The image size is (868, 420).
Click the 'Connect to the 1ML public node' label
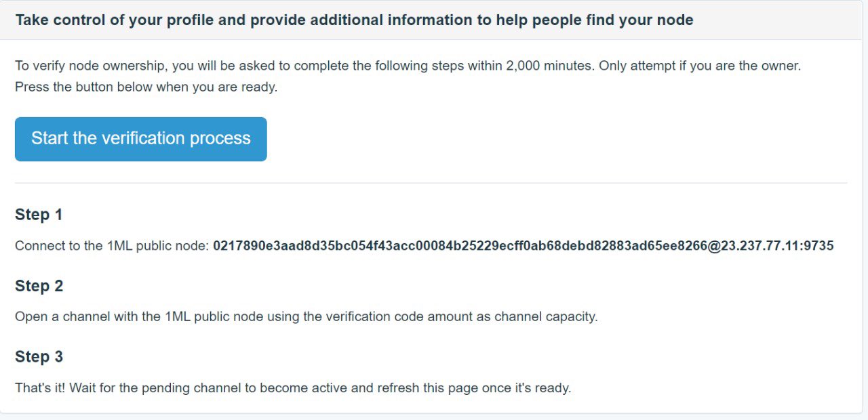pos(112,246)
